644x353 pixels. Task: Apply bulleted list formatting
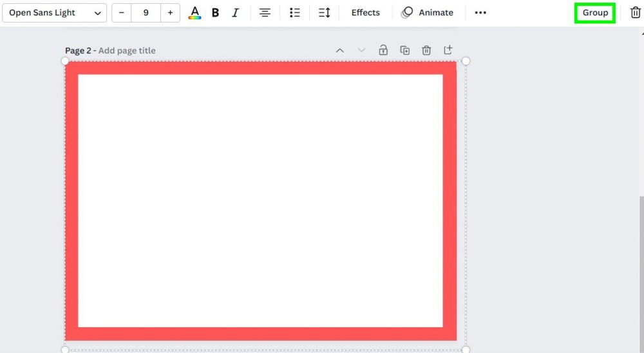(x=295, y=13)
